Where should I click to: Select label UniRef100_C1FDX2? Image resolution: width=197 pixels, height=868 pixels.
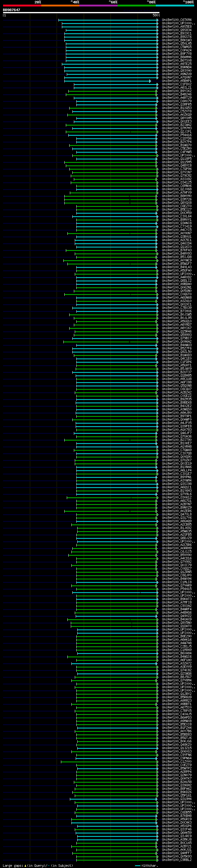(x=176, y=84)
